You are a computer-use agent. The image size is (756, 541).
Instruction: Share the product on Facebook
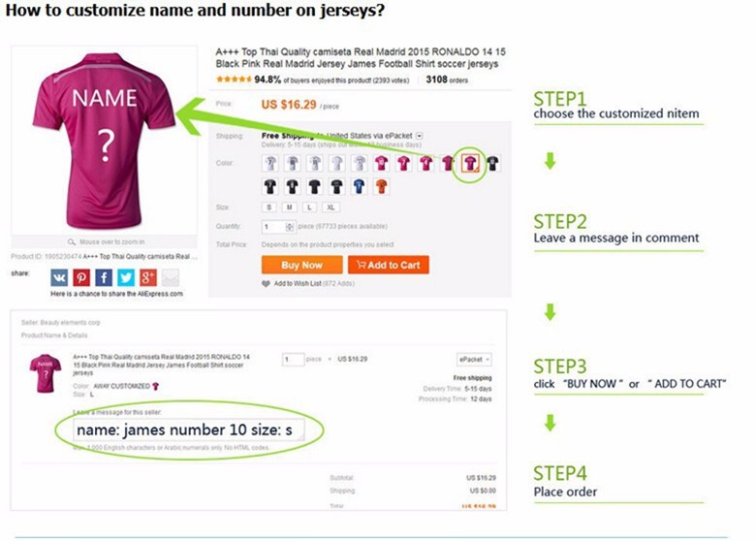103,277
